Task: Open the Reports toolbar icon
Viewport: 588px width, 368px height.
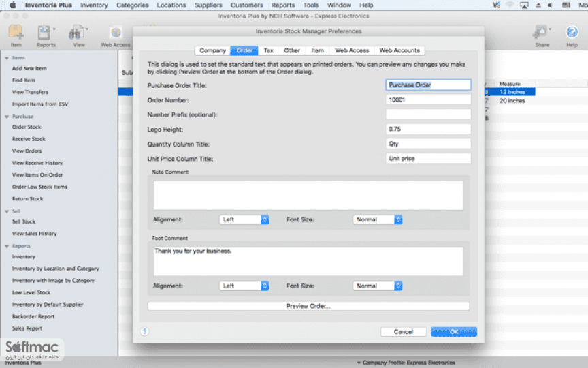Action: 44,32
